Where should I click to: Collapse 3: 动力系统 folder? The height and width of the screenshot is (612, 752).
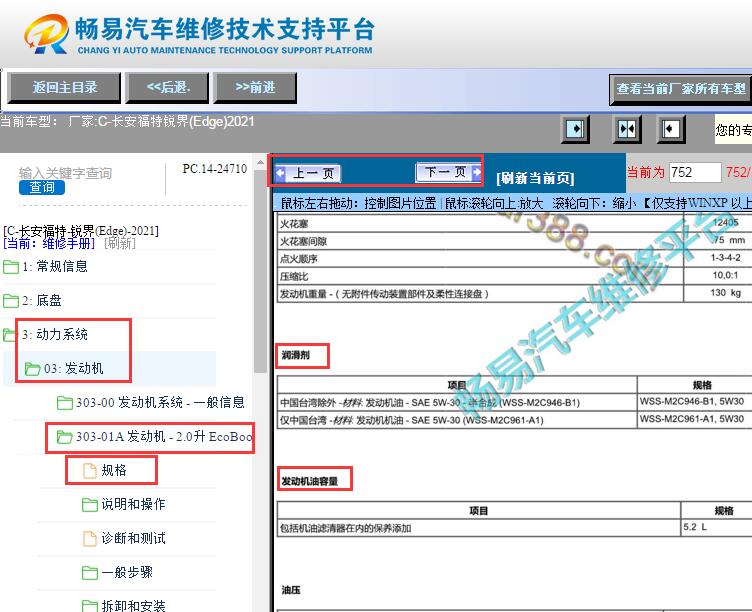pos(55,335)
